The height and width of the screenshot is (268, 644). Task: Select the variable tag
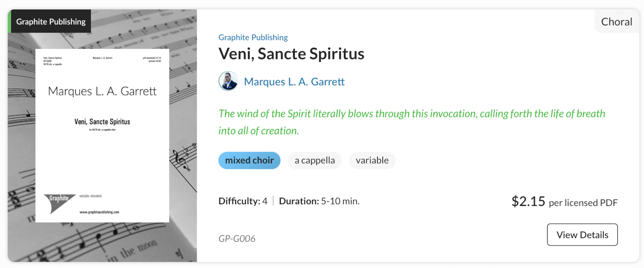click(x=372, y=160)
